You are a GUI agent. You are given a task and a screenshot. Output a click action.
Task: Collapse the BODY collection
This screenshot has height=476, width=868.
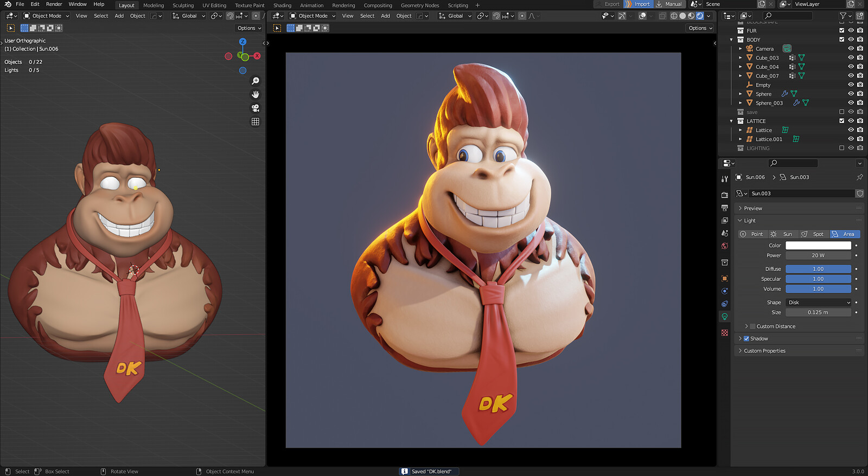[731, 40]
